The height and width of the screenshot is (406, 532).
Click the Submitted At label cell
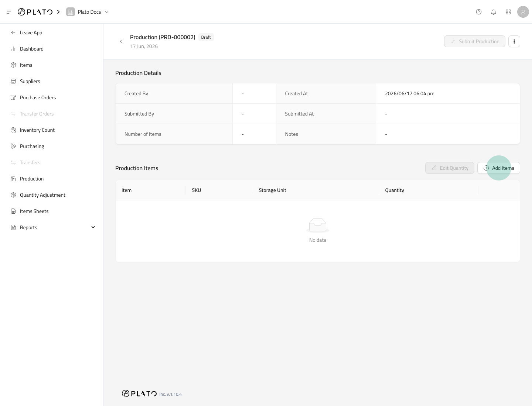(326, 114)
